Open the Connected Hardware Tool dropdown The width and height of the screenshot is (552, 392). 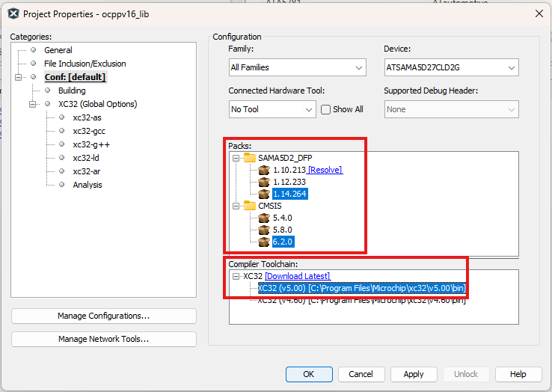272,109
